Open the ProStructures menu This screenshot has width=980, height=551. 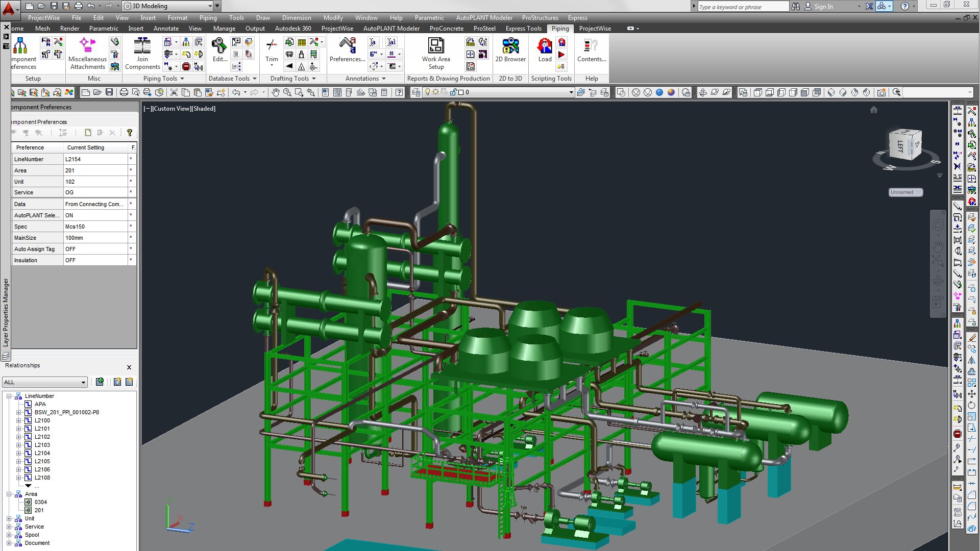(x=540, y=18)
